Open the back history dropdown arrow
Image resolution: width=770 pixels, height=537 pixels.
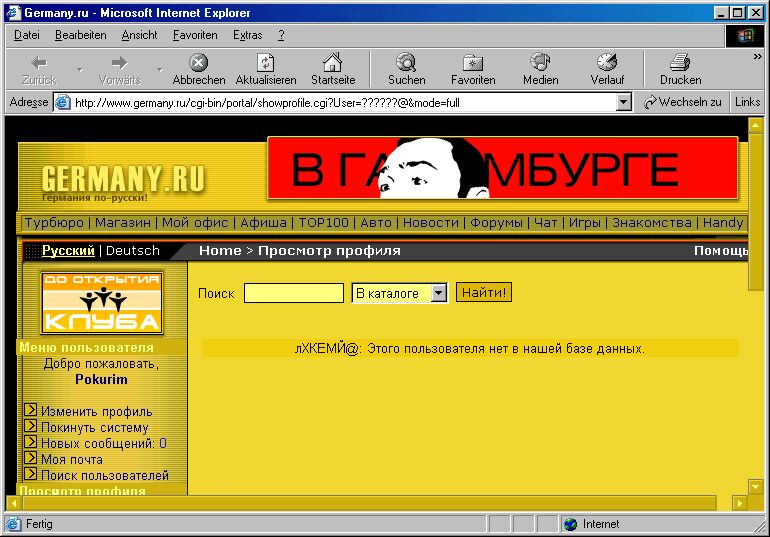(x=80, y=70)
